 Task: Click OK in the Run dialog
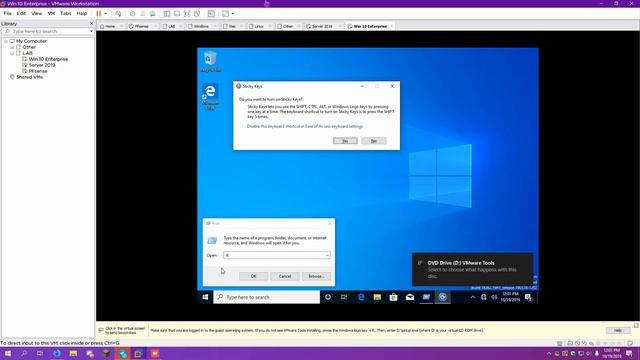253,276
